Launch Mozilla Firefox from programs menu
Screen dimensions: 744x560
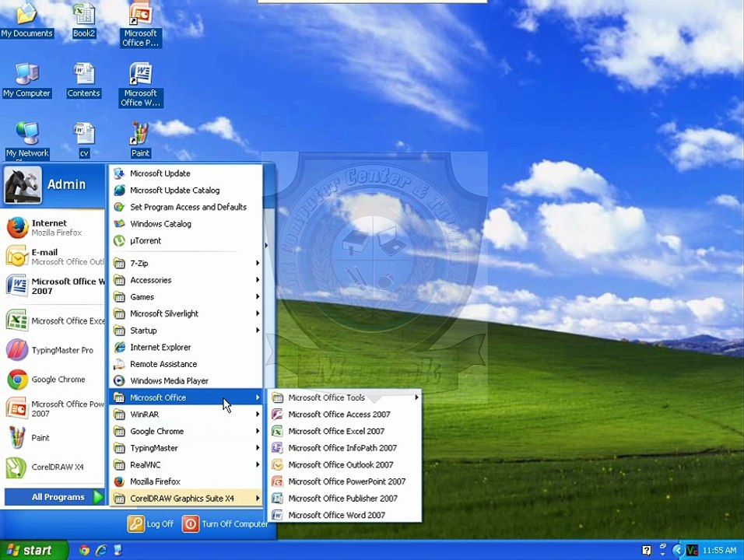(x=186, y=481)
